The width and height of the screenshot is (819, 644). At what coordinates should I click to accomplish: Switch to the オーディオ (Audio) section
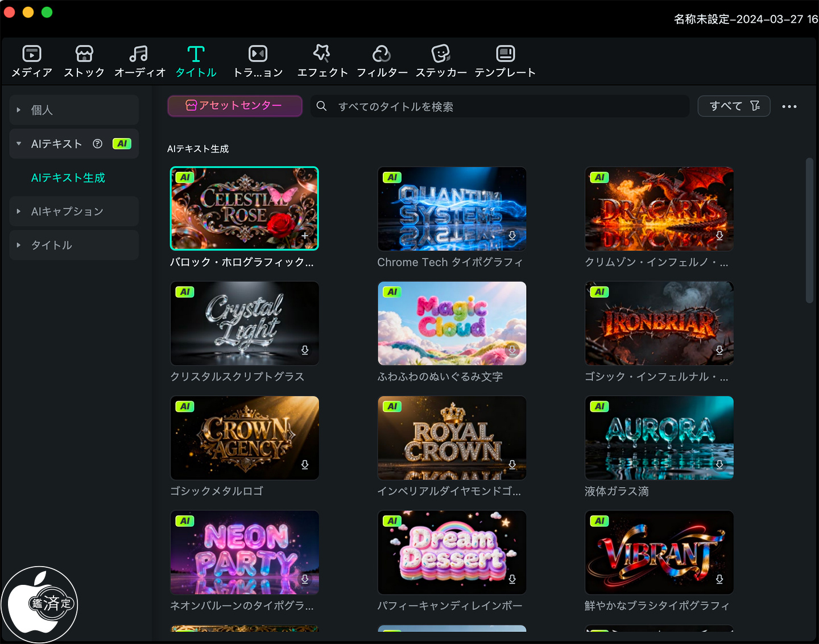click(x=139, y=54)
